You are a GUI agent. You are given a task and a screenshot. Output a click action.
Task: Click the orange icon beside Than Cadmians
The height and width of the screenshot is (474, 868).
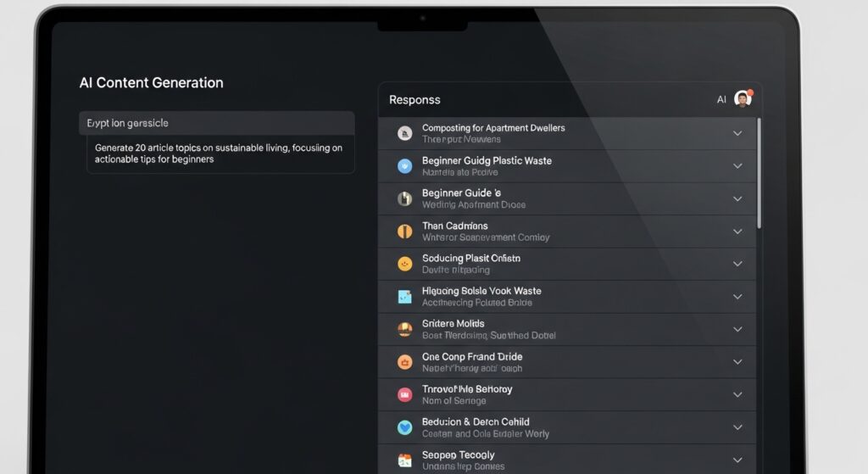405,231
